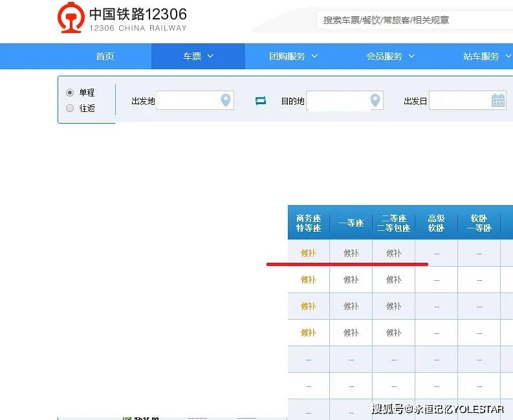Select the 单程 radio button
The image size is (513, 420).
click(x=70, y=93)
